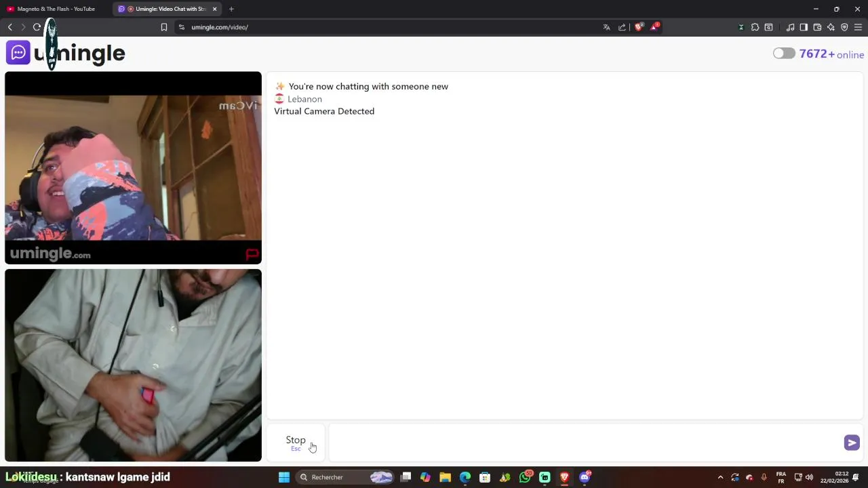
Task: Click the stranger's webcam video feed
Action: click(133, 168)
